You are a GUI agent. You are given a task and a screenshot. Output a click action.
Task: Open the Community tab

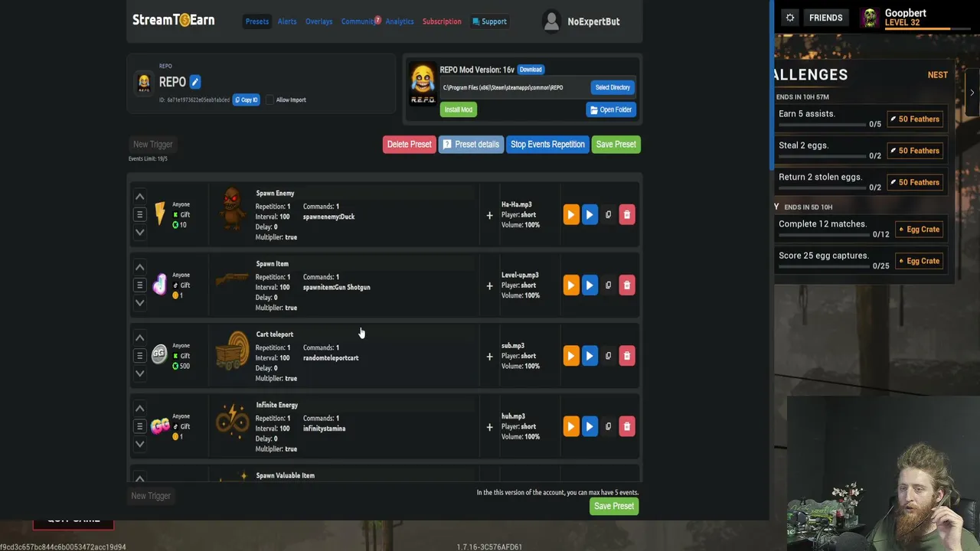pos(359,21)
